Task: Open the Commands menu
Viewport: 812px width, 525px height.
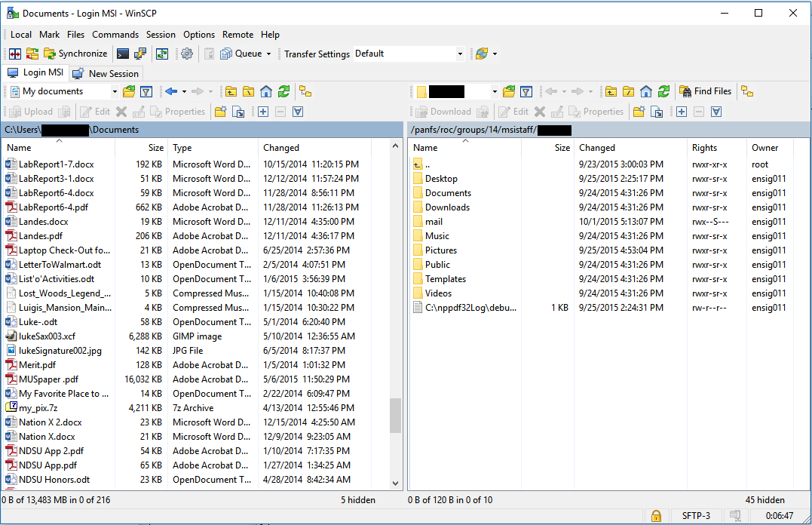Action: pos(115,35)
